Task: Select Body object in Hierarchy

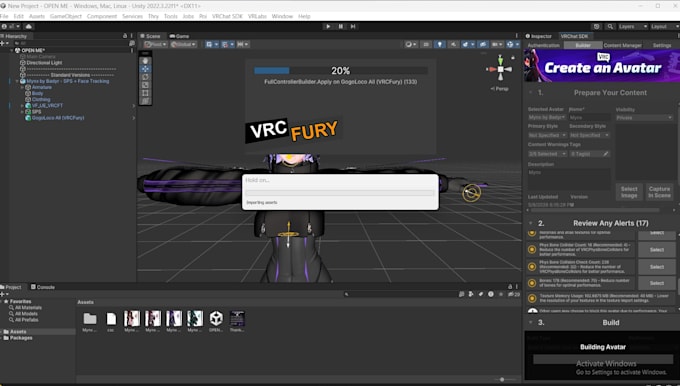Action: coord(37,93)
